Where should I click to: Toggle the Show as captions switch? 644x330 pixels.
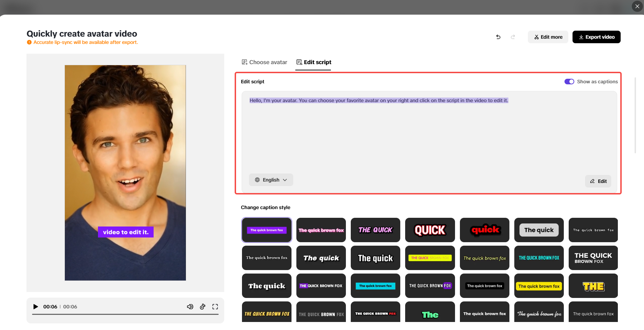[569, 82]
